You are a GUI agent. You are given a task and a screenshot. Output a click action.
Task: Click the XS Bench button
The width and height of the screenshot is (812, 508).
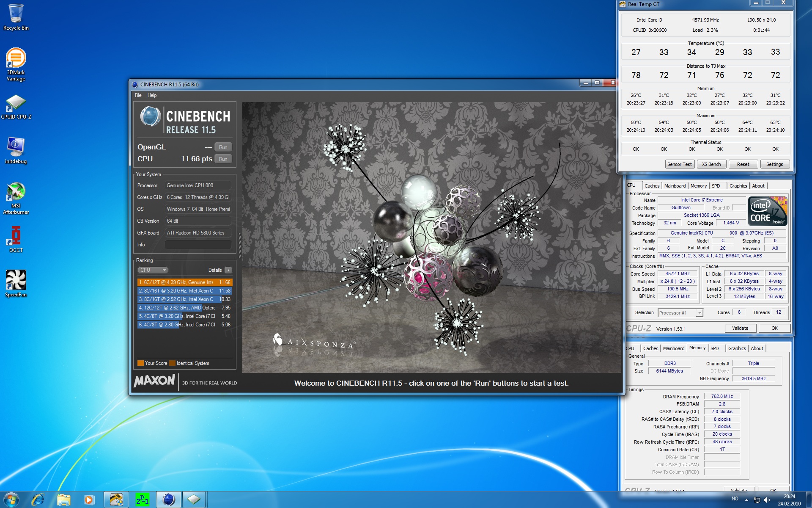click(711, 164)
